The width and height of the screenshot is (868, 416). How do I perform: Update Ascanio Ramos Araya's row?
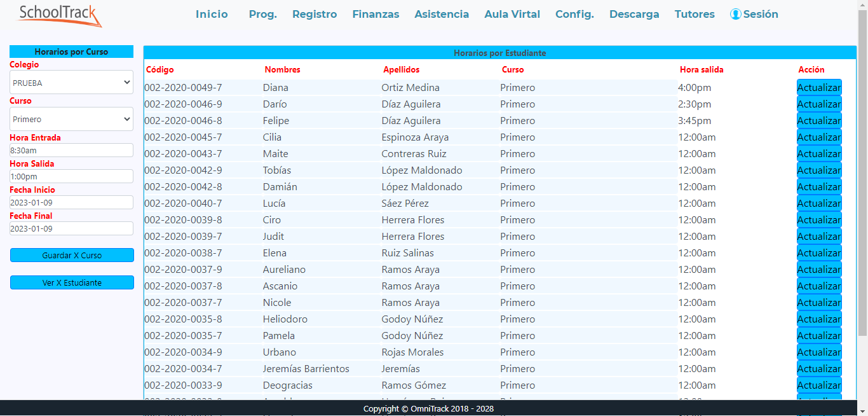pyautogui.click(x=819, y=286)
